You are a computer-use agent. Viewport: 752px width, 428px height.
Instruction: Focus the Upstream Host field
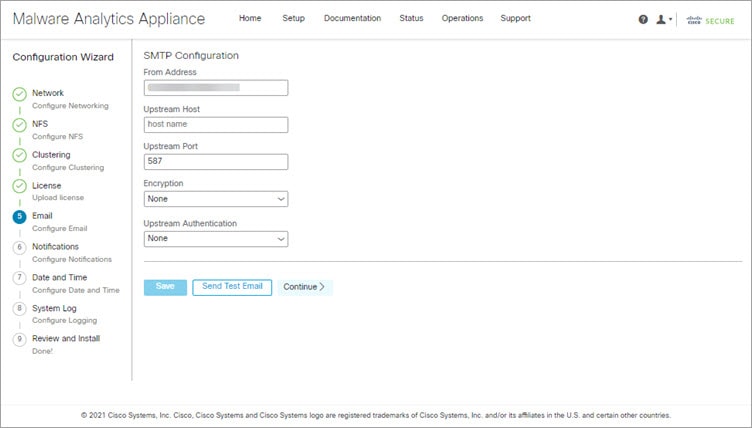(216, 125)
